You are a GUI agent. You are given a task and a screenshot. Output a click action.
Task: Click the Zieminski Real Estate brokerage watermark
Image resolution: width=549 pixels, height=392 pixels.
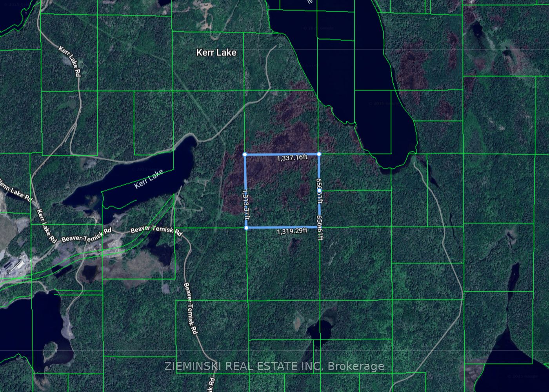coord(274,366)
